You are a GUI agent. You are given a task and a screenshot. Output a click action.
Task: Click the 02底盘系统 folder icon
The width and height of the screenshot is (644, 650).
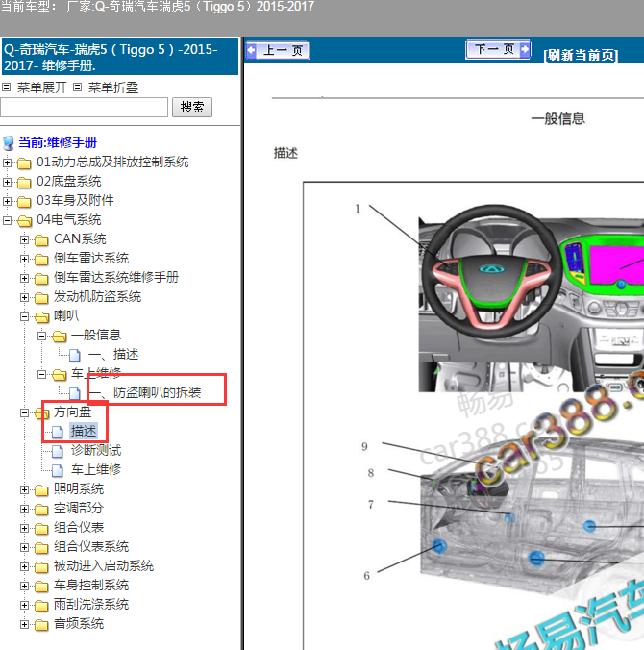[x=24, y=182]
